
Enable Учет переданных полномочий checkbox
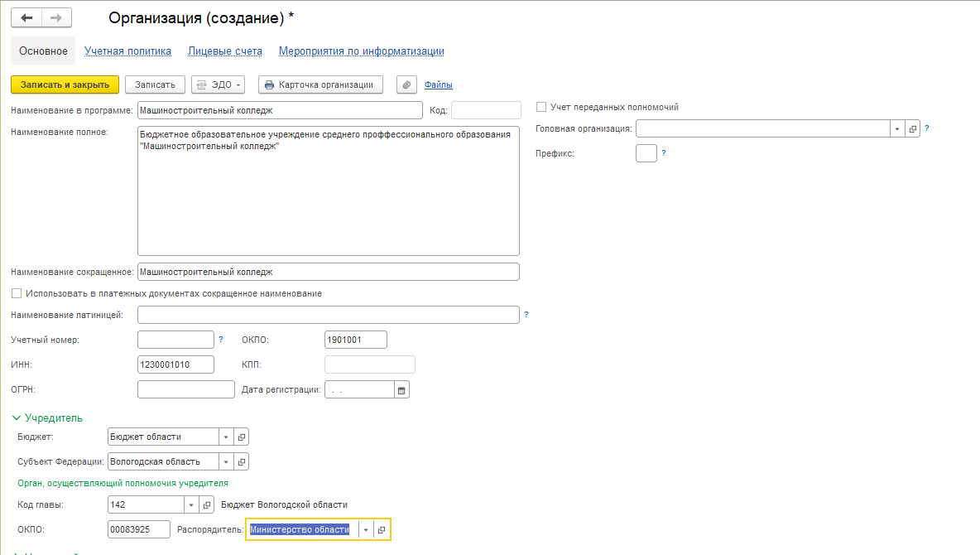point(541,107)
